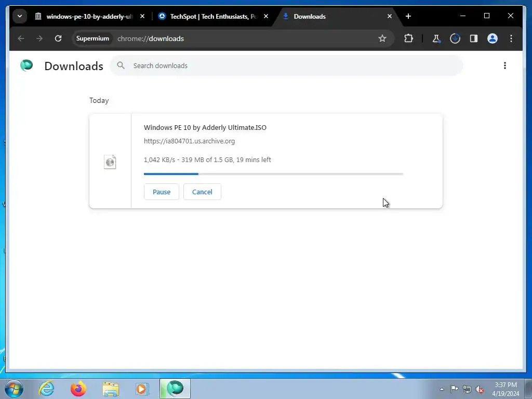Go forward with the forward arrow
Screen dimensions: 532x399
(39, 38)
